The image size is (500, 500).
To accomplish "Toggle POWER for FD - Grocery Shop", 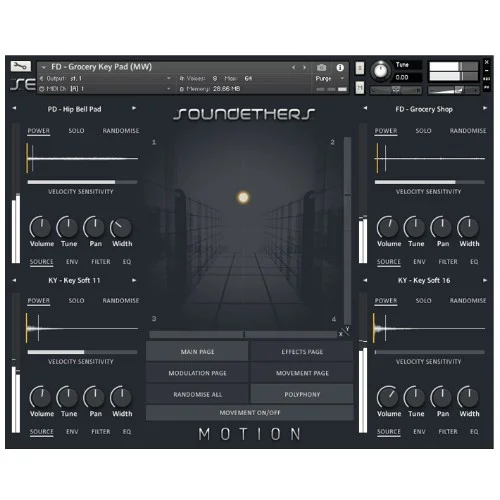I will [x=386, y=131].
